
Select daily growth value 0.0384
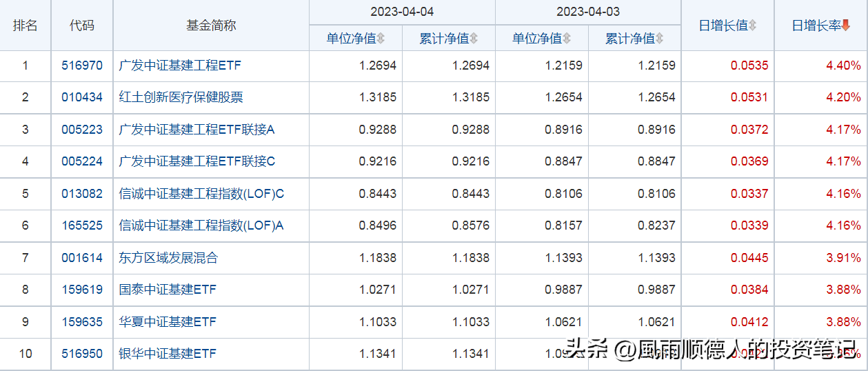pyautogui.click(x=749, y=290)
